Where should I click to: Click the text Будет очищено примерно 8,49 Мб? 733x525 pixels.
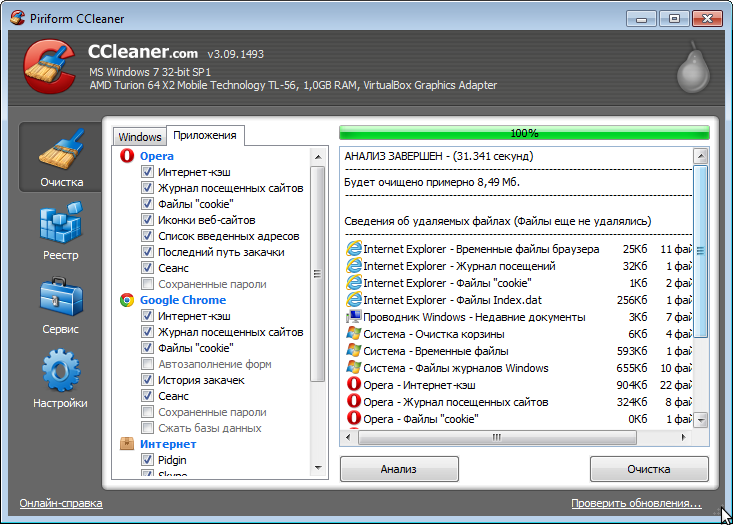[432, 182]
